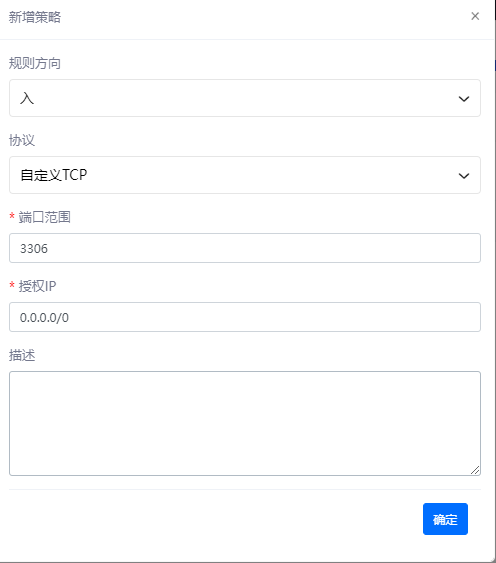Focus the 授权IP field showing 0.0.0.0/0
496x563 pixels.
point(245,317)
